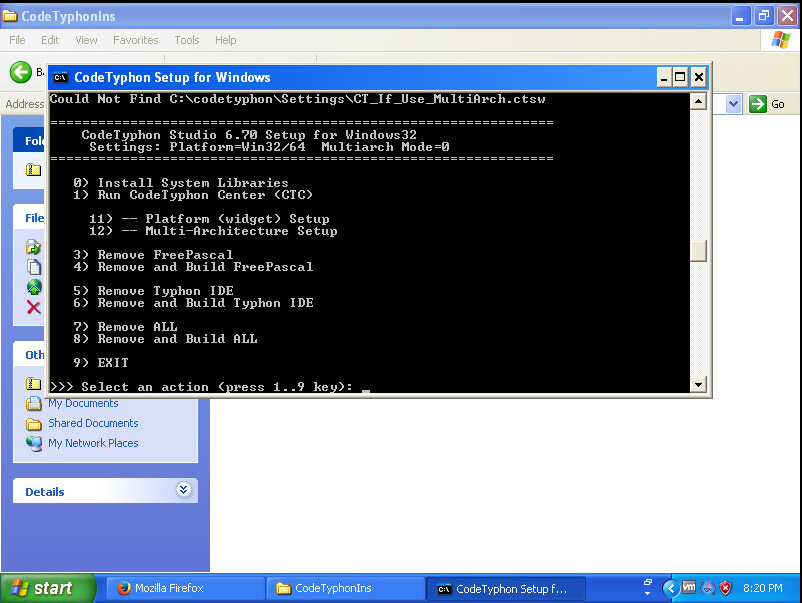Click the console scrollbar up arrow

tap(698, 102)
